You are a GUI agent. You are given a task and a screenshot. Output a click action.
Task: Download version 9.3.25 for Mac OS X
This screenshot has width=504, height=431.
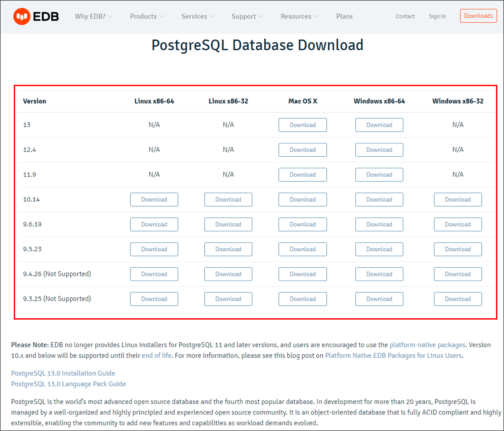coord(302,299)
